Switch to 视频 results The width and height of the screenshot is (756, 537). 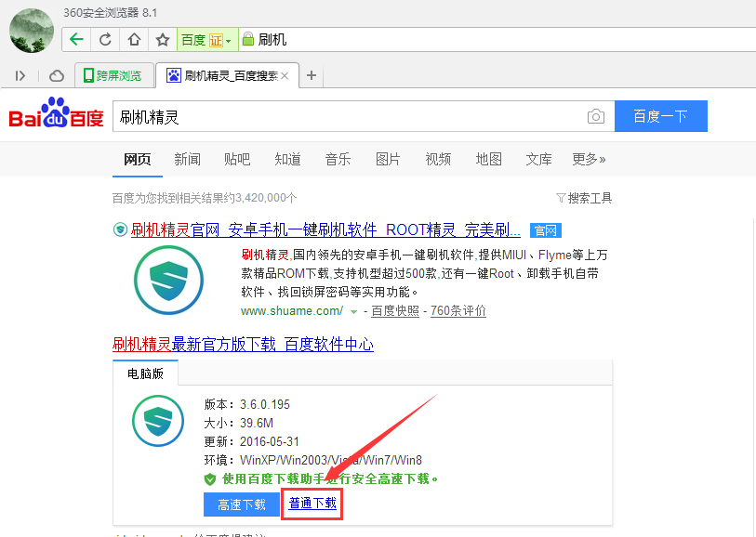pos(438,159)
